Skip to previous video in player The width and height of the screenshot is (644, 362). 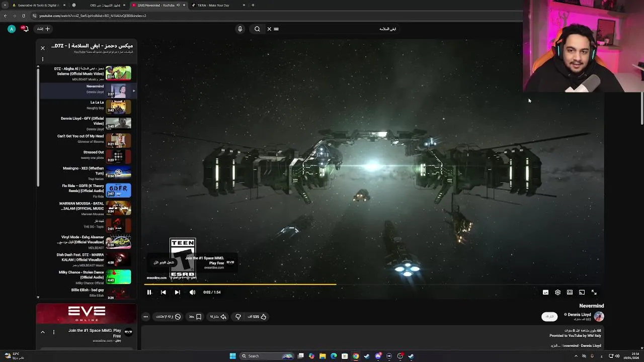[163, 292]
